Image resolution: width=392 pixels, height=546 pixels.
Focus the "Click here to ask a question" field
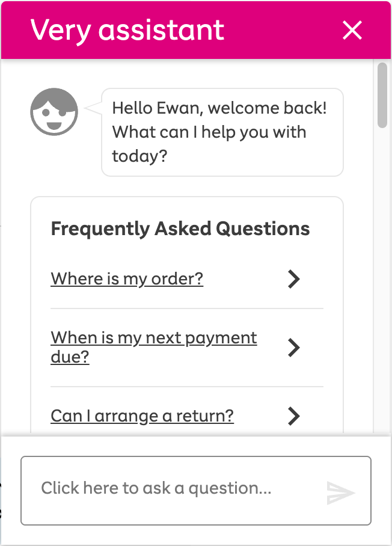tap(174, 489)
